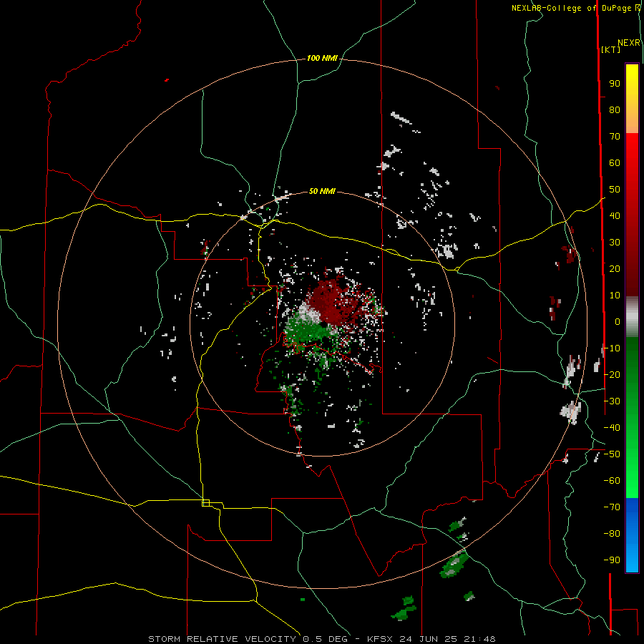
Task: Select 'STORM RELATIVE VELOCITY' product title text
Action: [222, 639]
